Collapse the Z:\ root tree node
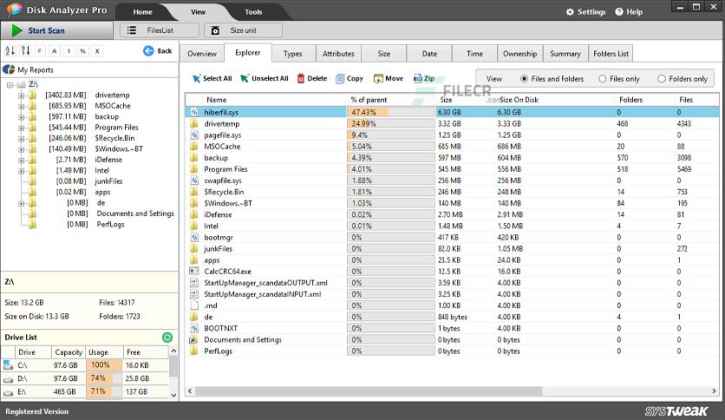The width and height of the screenshot is (725, 420). tap(9, 85)
